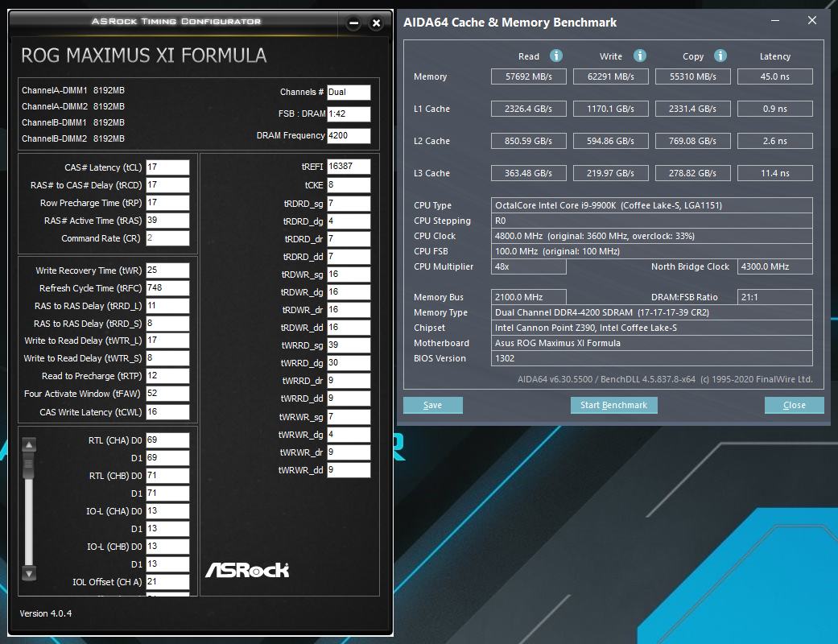Click the Memory Latency result box
The image size is (838, 644).
[x=775, y=76]
